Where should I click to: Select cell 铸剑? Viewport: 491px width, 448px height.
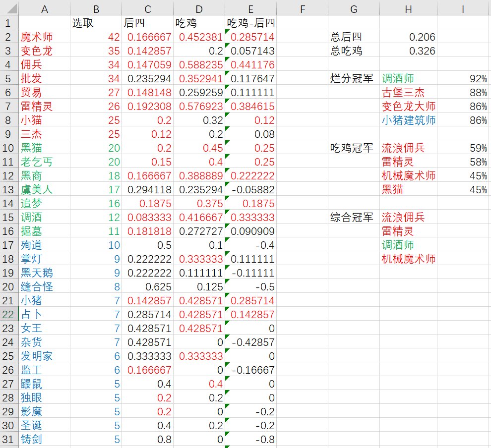45,439
